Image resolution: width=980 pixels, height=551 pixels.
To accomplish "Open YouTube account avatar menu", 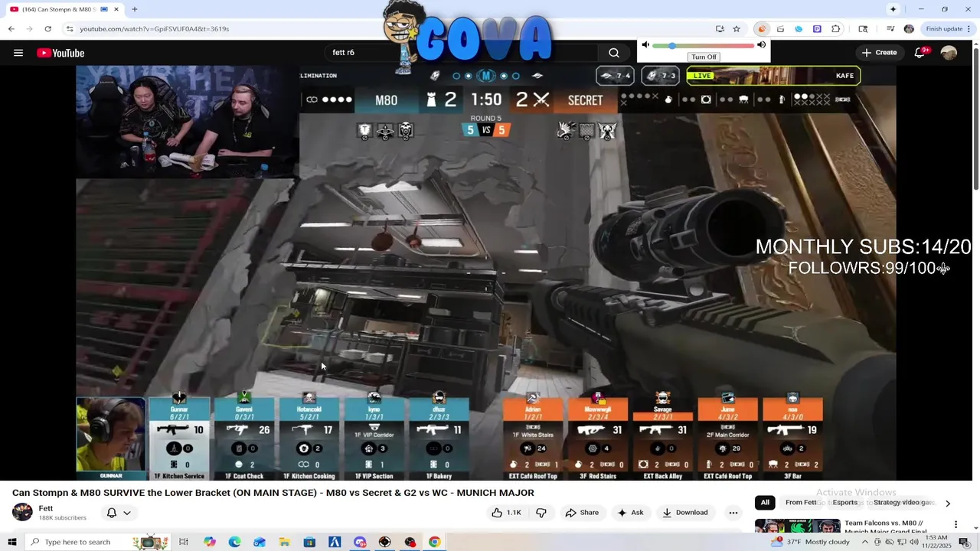I will pyautogui.click(x=949, y=53).
